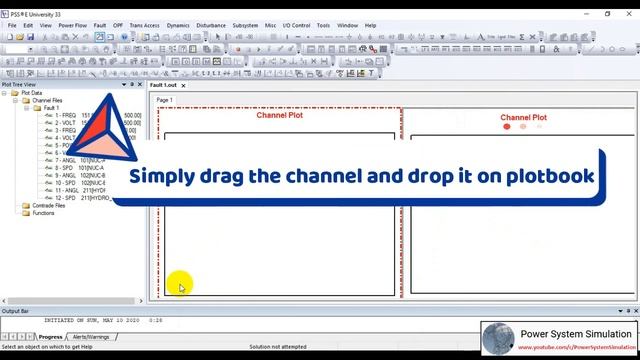This screenshot has height=360, width=640.
Task: Open the Disturbance menu
Action: (x=211, y=25)
